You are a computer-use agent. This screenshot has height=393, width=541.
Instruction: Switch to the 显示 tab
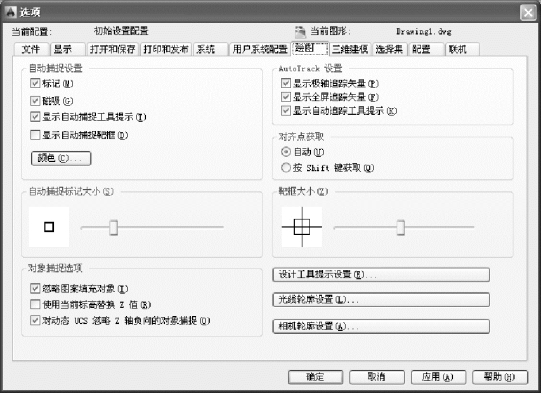click(68, 49)
